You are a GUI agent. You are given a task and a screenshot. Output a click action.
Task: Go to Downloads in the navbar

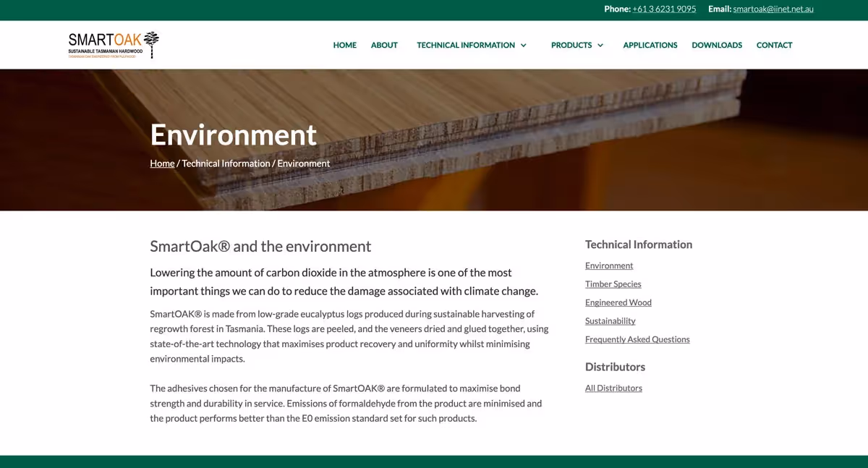tap(717, 45)
